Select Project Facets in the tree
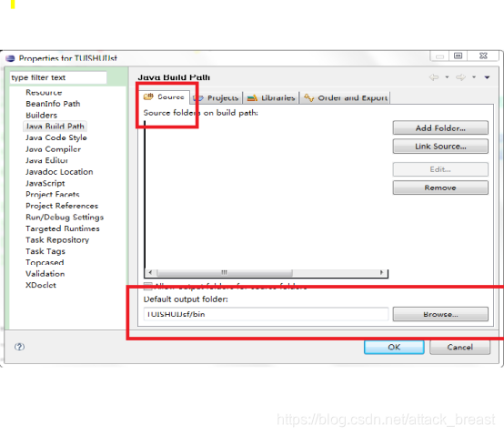The width and height of the screenshot is (504, 436). coord(53,195)
